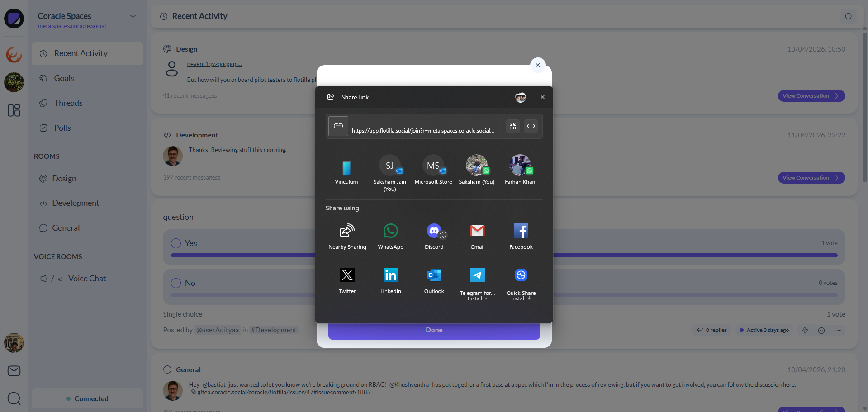Viewport: 868px width, 412px height.
Task: Open user profile avatar in left rail
Action: [x=14, y=343]
